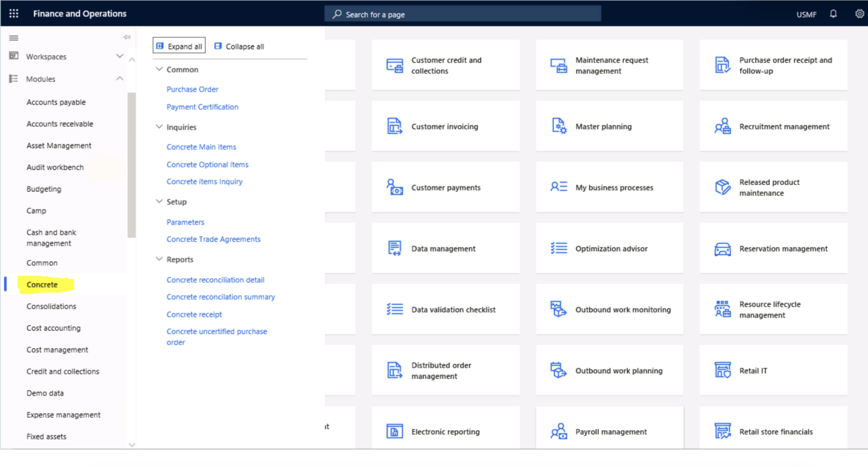The width and height of the screenshot is (868, 467).
Task: Click the Expand all button
Action: (x=179, y=46)
